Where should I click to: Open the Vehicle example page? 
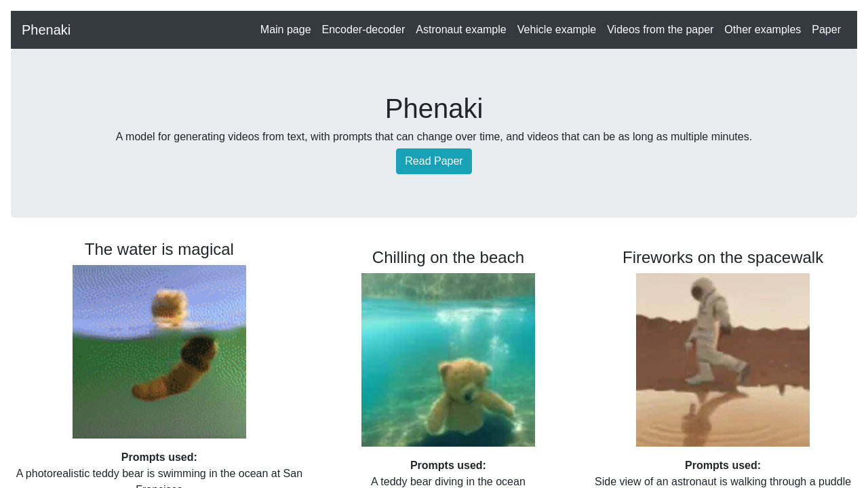556,28
